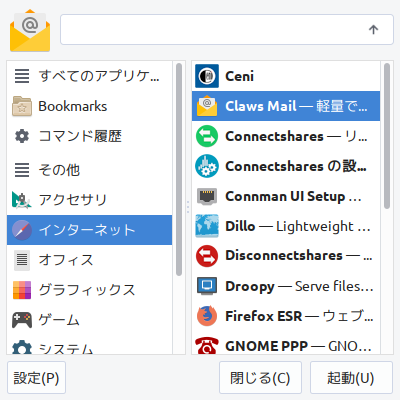
Task: Click into the search input field
Action: click(227, 30)
